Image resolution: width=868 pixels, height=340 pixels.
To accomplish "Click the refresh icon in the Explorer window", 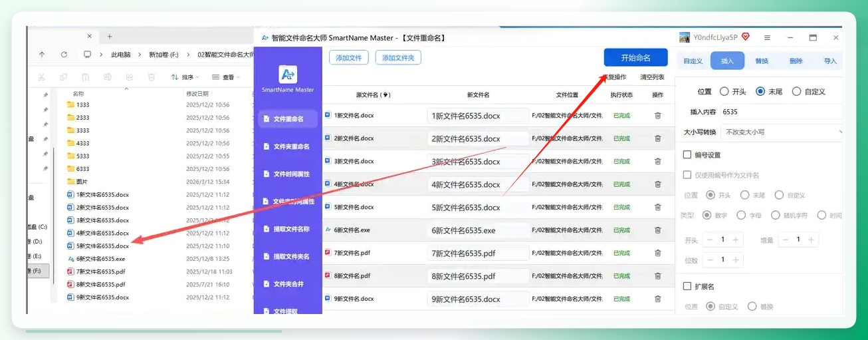I will coord(64,55).
